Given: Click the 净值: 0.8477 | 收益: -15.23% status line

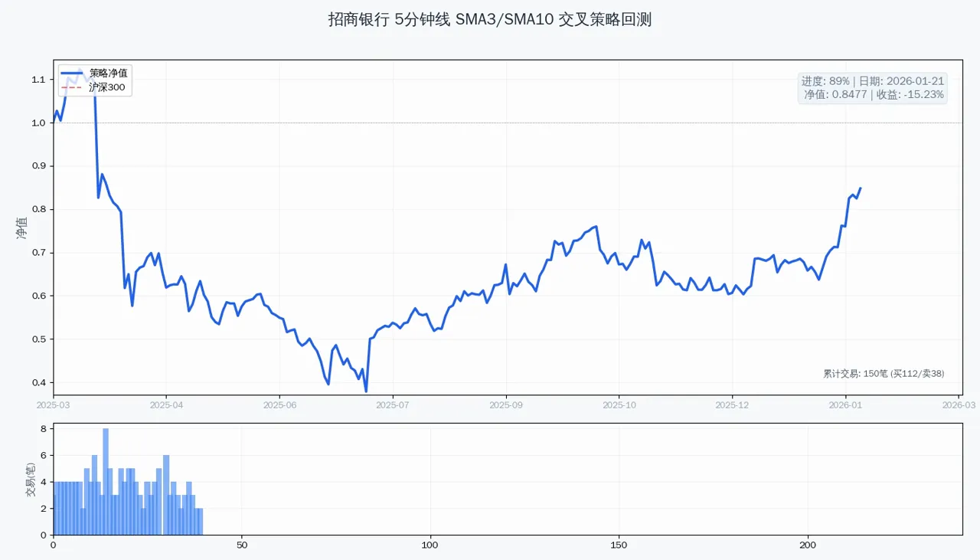Looking at the screenshot, I should click(874, 95).
